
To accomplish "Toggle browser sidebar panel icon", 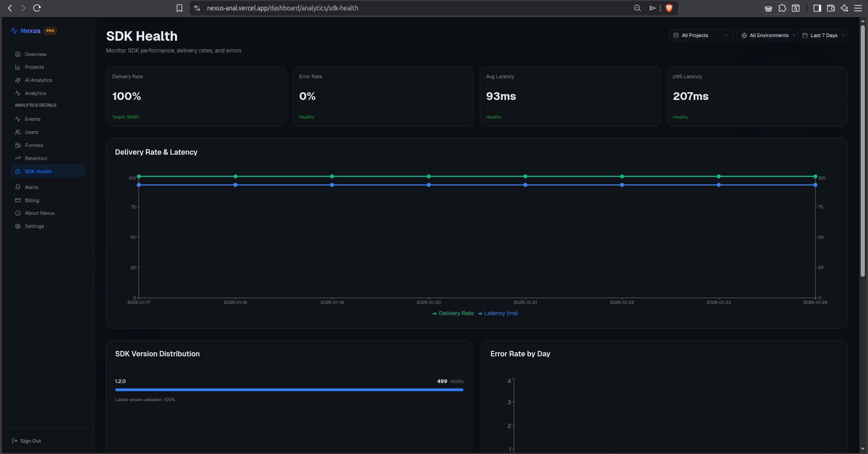I will 817,8.
